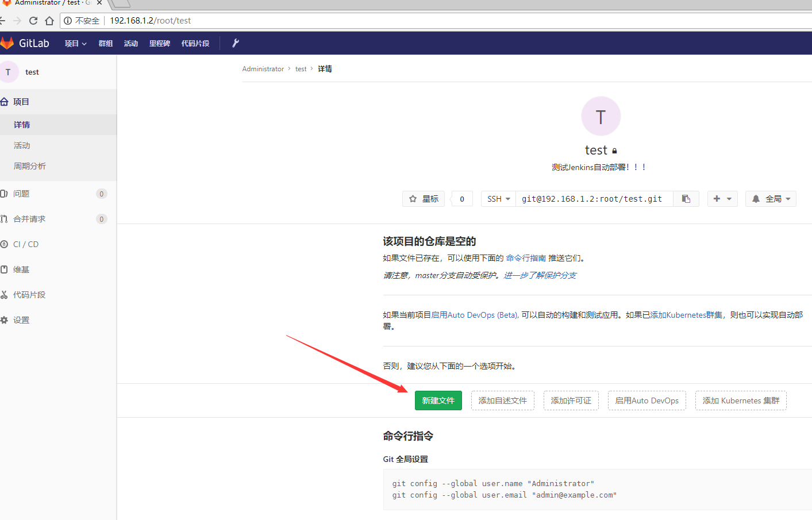The height and width of the screenshot is (520, 812).
Task: Click 启用Auto DevOps button
Action: (647, 400)
